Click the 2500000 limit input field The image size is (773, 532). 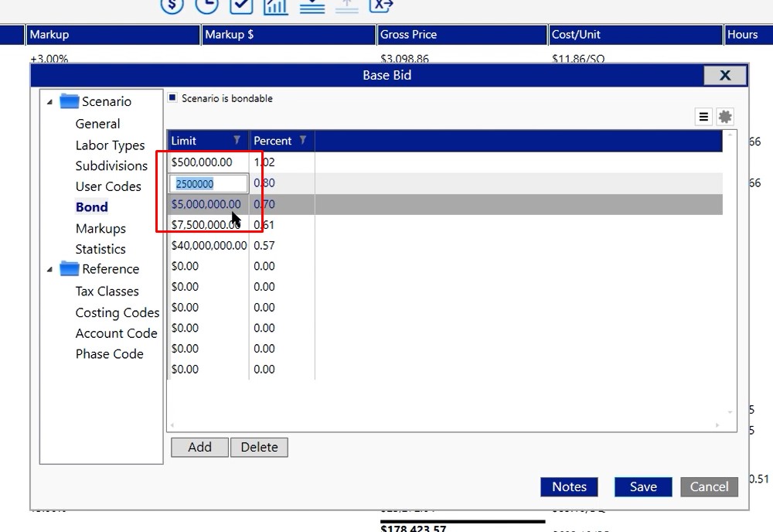[x=209, y=183]
